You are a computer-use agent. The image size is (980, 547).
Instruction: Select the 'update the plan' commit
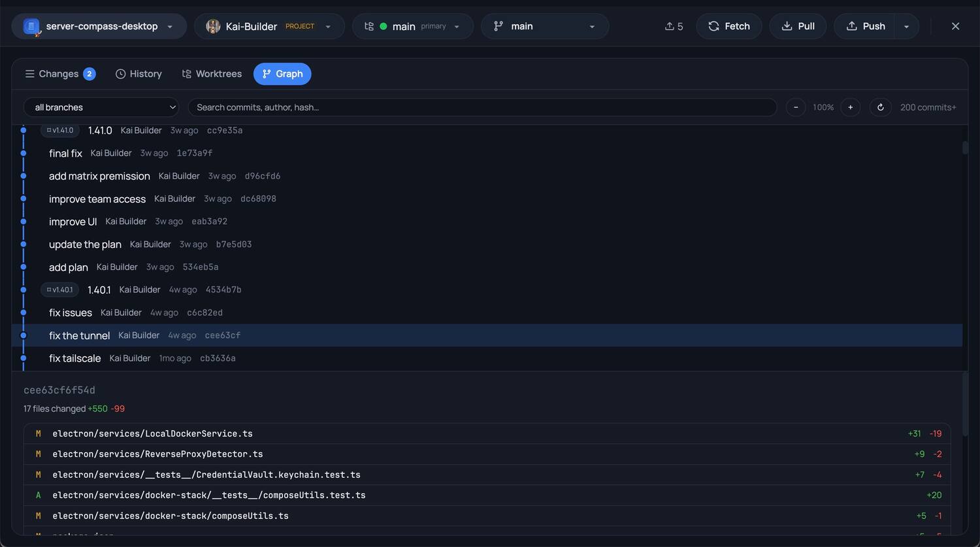click(487, 244)
